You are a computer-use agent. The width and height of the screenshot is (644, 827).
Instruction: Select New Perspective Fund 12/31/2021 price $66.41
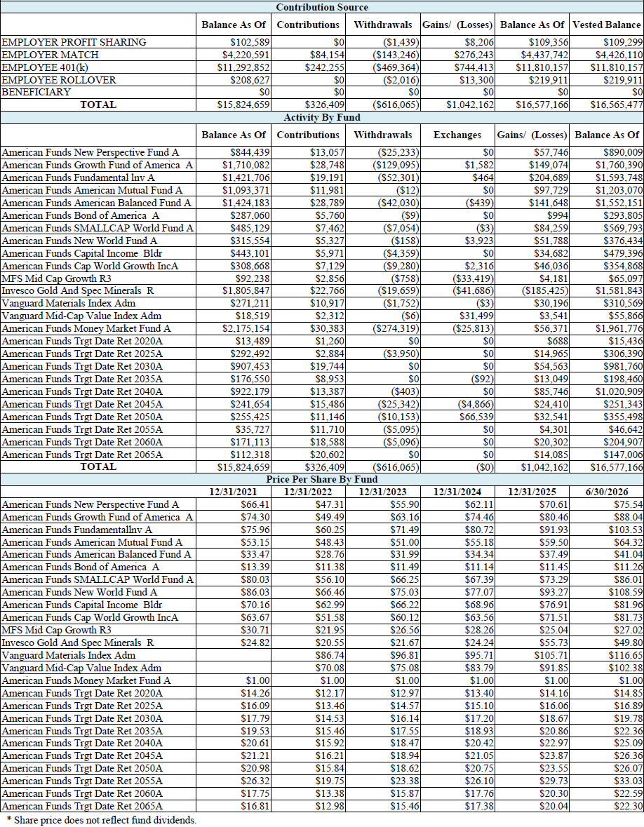[255, 505]
